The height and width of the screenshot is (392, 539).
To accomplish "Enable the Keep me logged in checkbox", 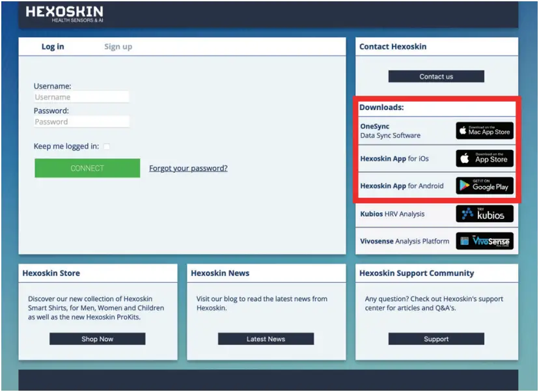I will [107, 147].
